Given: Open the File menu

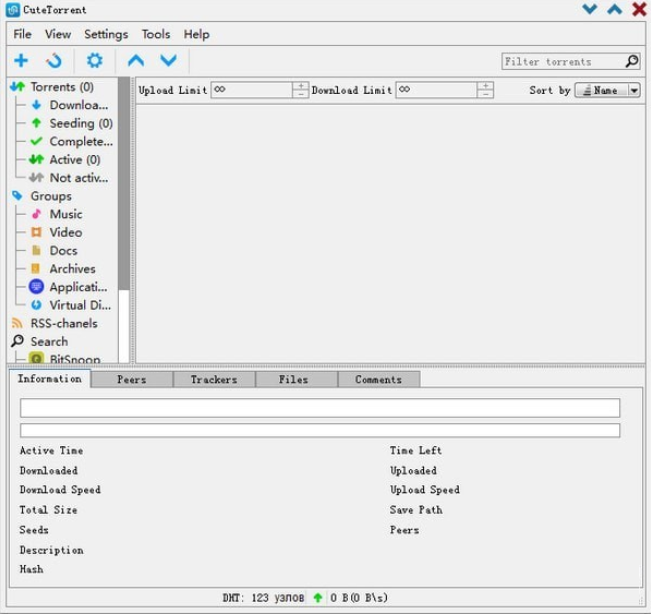Looking at the screenshot, I should pyautogui.click(x=22, y=34).
